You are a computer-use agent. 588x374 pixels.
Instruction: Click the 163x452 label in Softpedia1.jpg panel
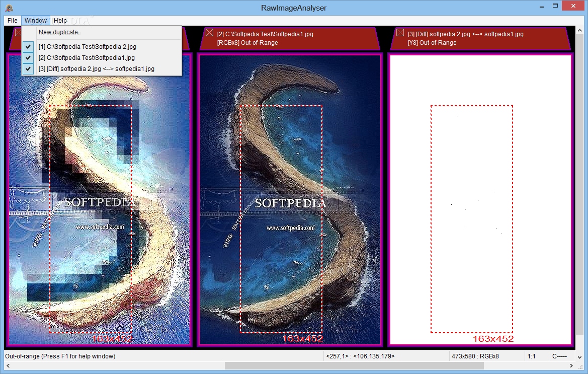pos(303,339)
